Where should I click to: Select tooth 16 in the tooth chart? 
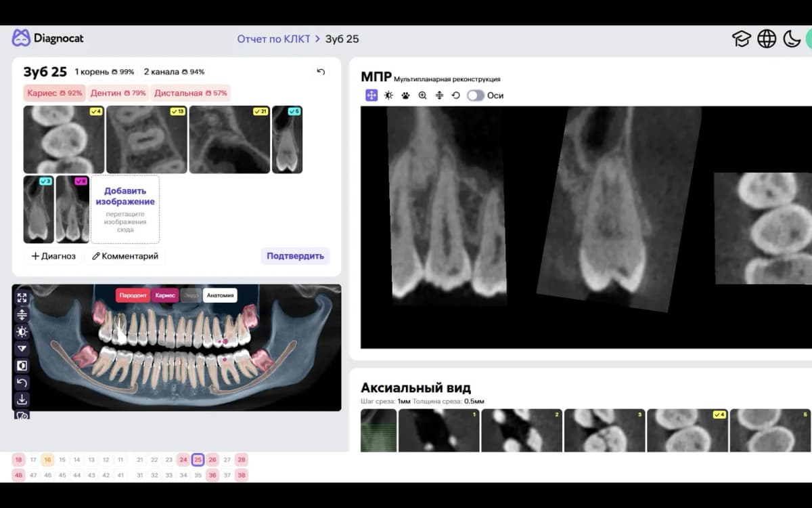point(47,460)
